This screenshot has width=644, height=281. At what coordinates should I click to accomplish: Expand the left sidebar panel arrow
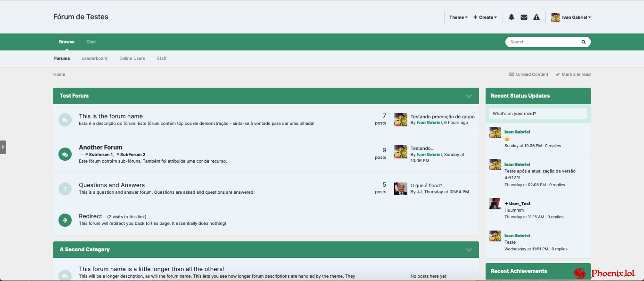3,147
